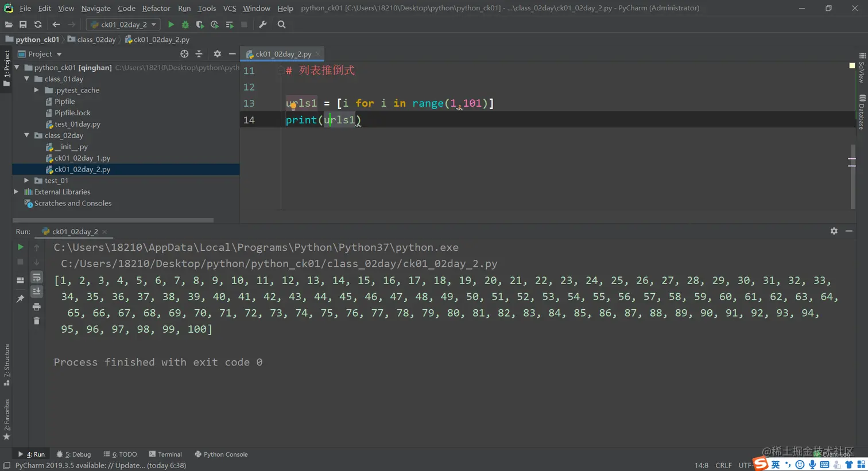Run with coverage icon in toolbar

[x=200, y=25]
